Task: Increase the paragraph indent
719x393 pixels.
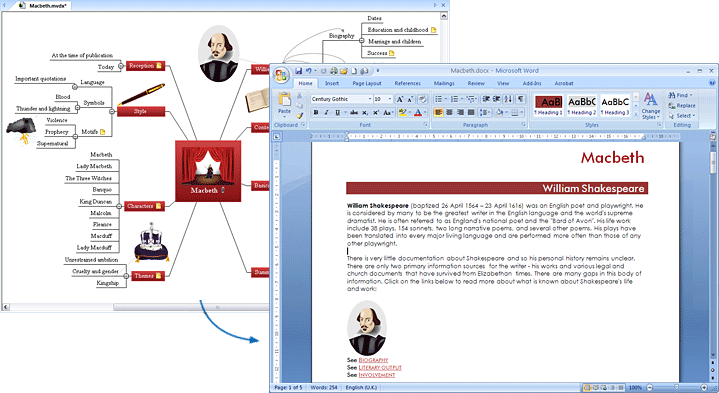Action: 497,99
